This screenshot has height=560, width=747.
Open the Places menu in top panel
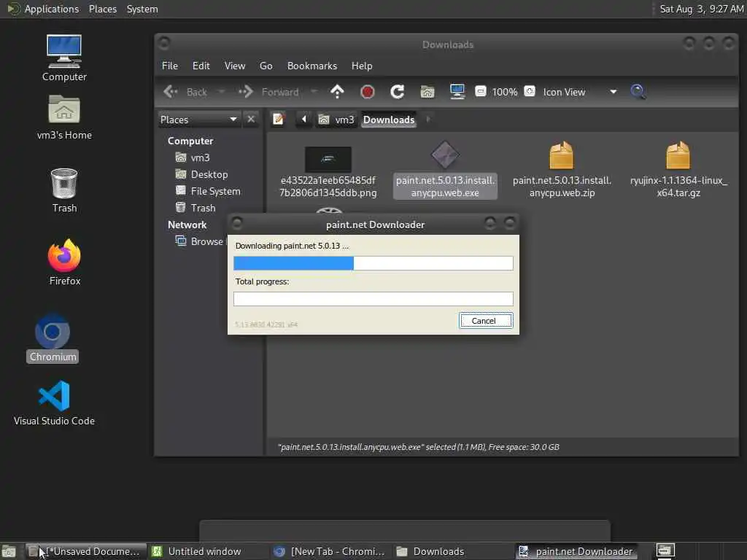pyautogui.click(x=102, y=9)
